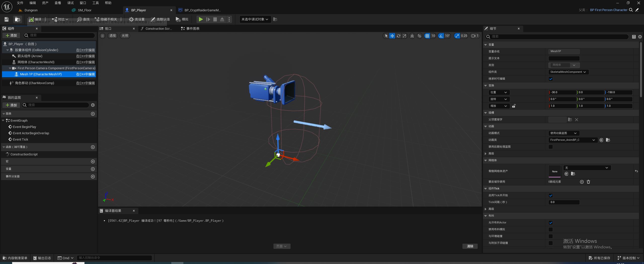Click the advance single frame button
The image size is (644, 264).
click(x=208, y=19)
